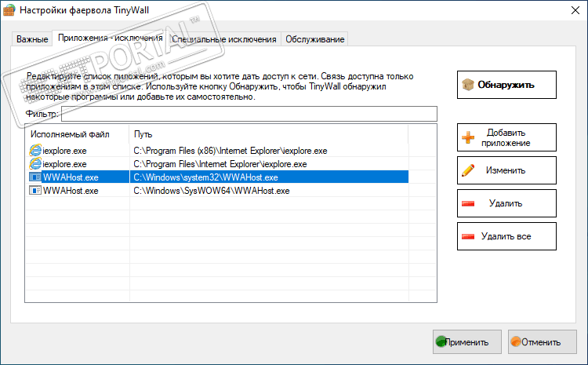Open the Специальные исключения tab
Image resolution: width=588 pixels, height=365 pixels.
coord(224,39)
